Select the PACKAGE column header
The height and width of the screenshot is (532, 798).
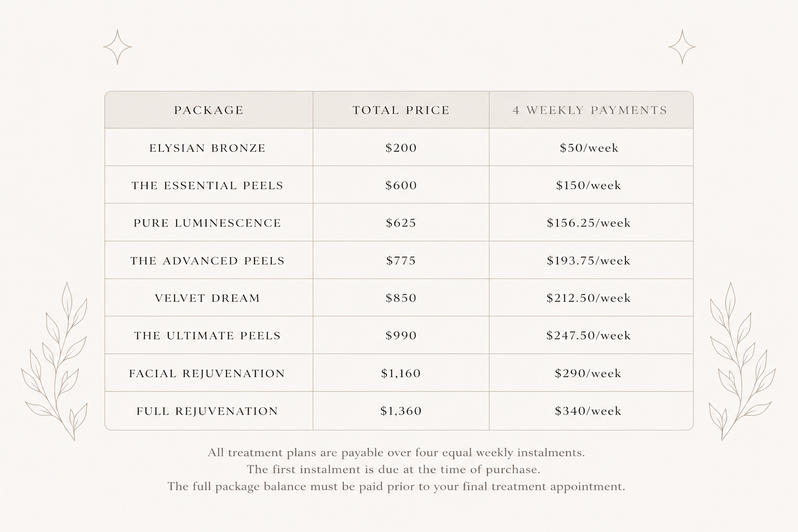(x=209, y=110)
